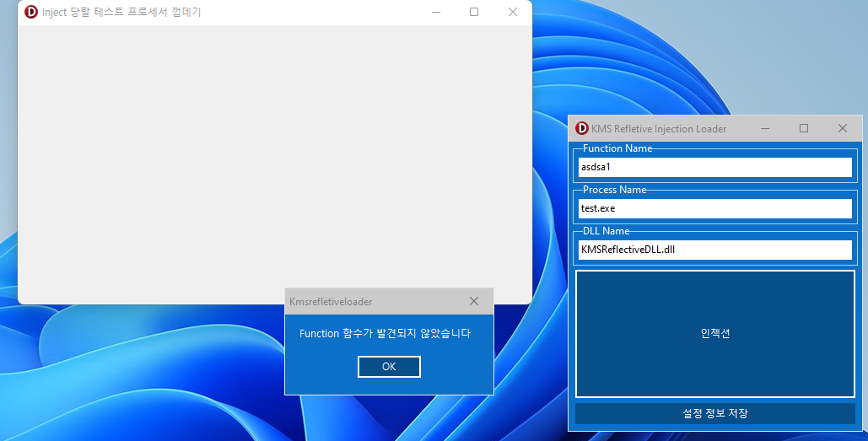This screenshot has height=441, width=868.
Task: Click the Inject 당할 테스트 프로세서 껍데기 title text
Action: click(121, 12)
